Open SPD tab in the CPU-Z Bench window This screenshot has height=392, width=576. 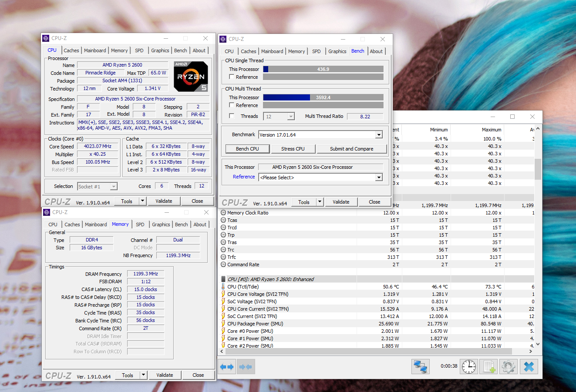[x=317, y=51]
